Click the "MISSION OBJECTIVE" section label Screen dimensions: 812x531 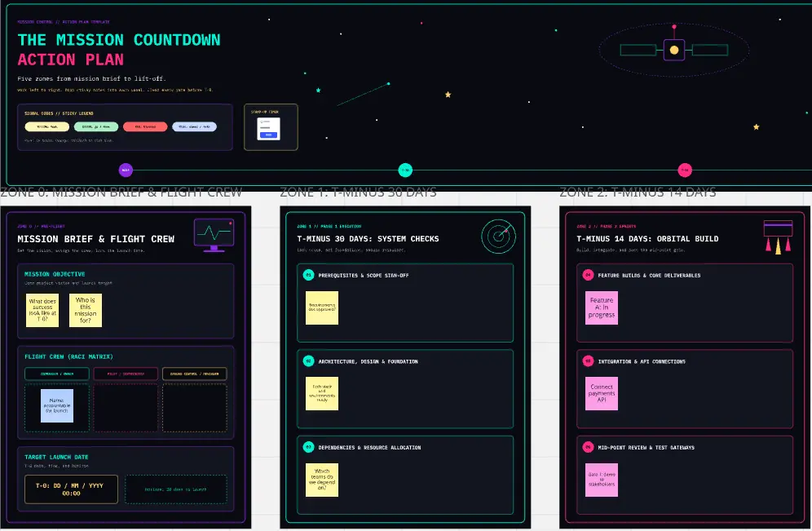click(x=55, y=274)
